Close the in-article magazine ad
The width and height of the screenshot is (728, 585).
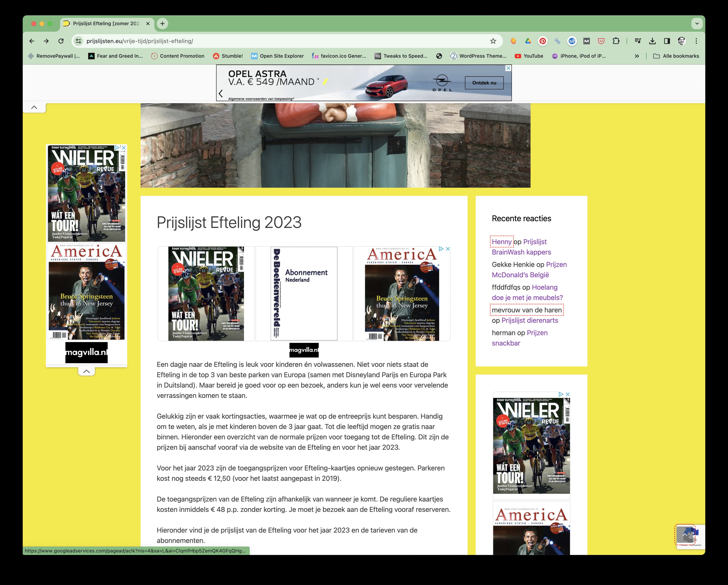tap(448, 249)
